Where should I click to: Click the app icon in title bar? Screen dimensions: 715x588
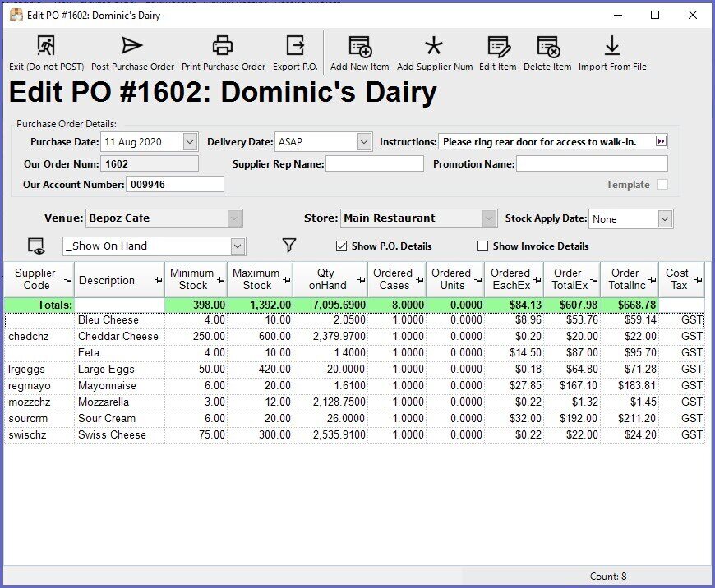click(16, 15)
